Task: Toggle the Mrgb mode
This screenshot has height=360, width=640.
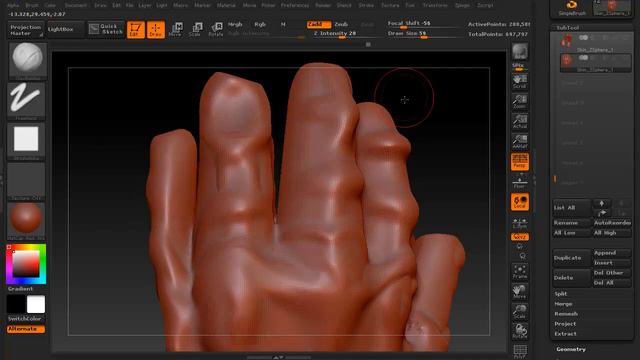Action: click(x=235, y=24)
